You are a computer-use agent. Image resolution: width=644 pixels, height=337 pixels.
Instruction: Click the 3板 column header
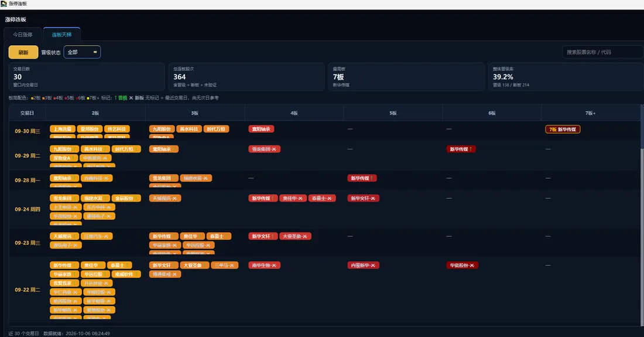coord(195,113)
